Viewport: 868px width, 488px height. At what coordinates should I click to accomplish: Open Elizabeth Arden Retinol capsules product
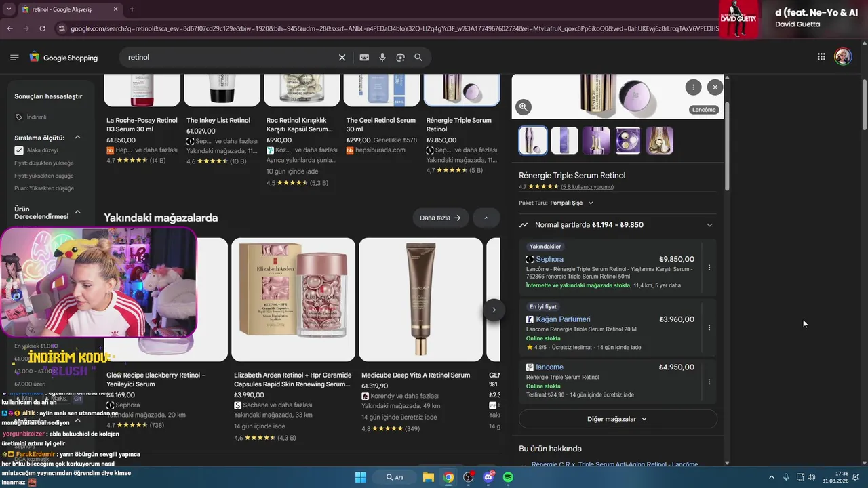coord(293,300)
